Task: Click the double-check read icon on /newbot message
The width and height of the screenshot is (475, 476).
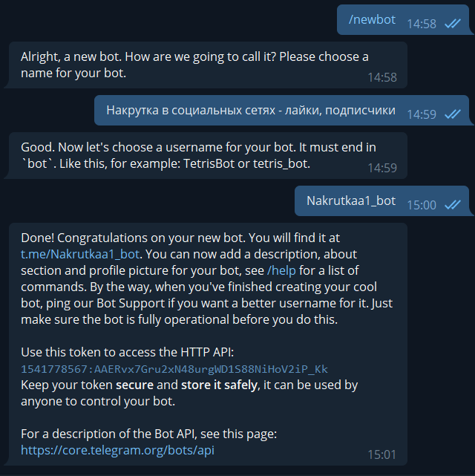Action: pos(453,24)
